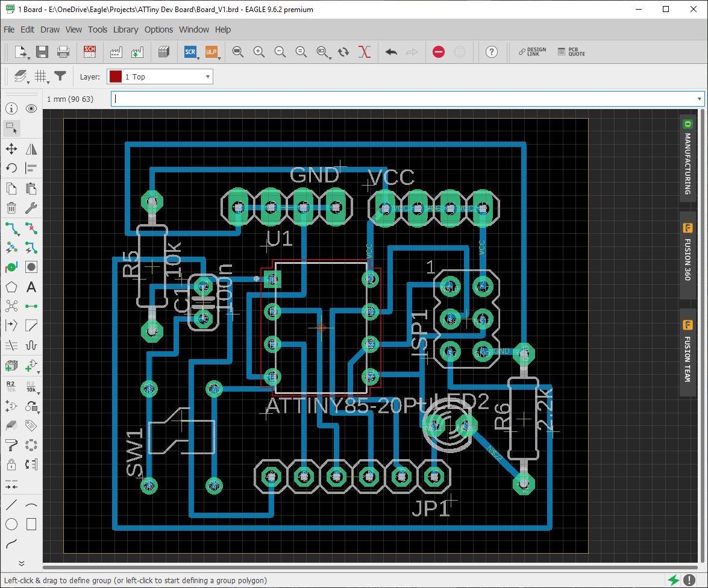Toggle the Show eye tool

[31, 108]
